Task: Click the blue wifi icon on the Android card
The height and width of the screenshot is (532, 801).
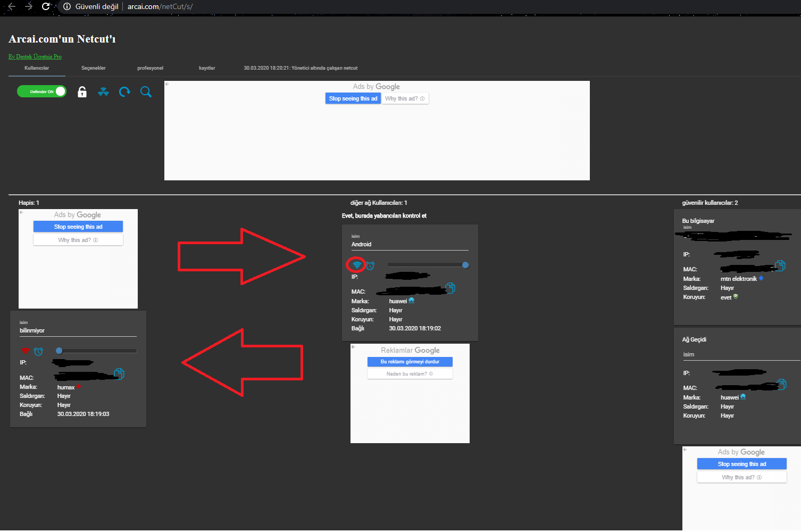Action: pos(357,265)
